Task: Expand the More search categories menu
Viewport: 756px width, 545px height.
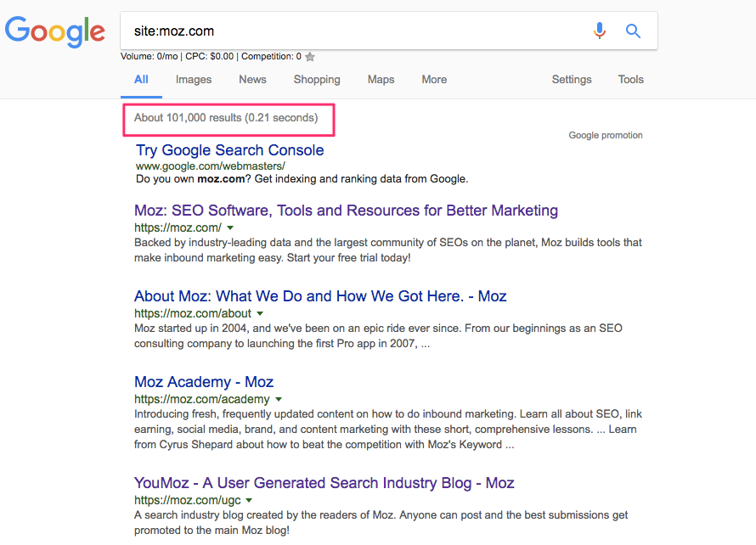Action: (x=434, y=79)
